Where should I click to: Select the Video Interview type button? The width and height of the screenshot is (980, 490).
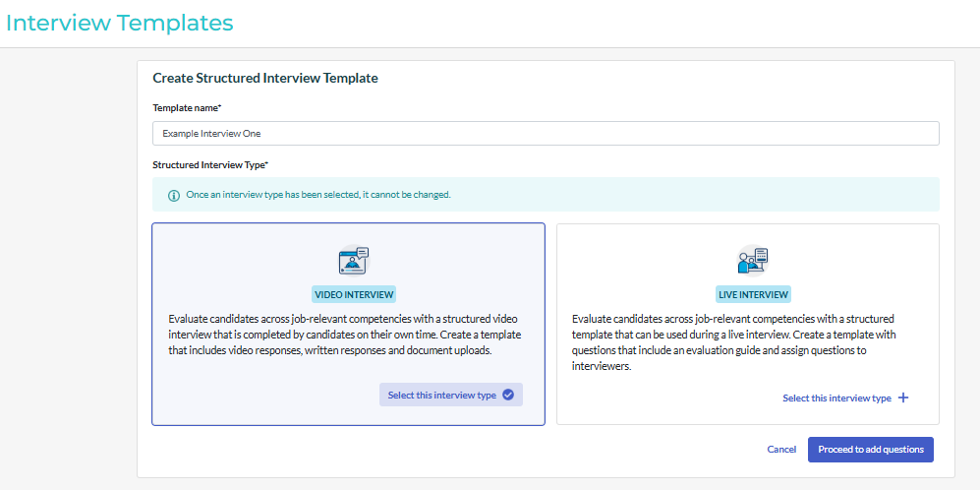point(450,395)
